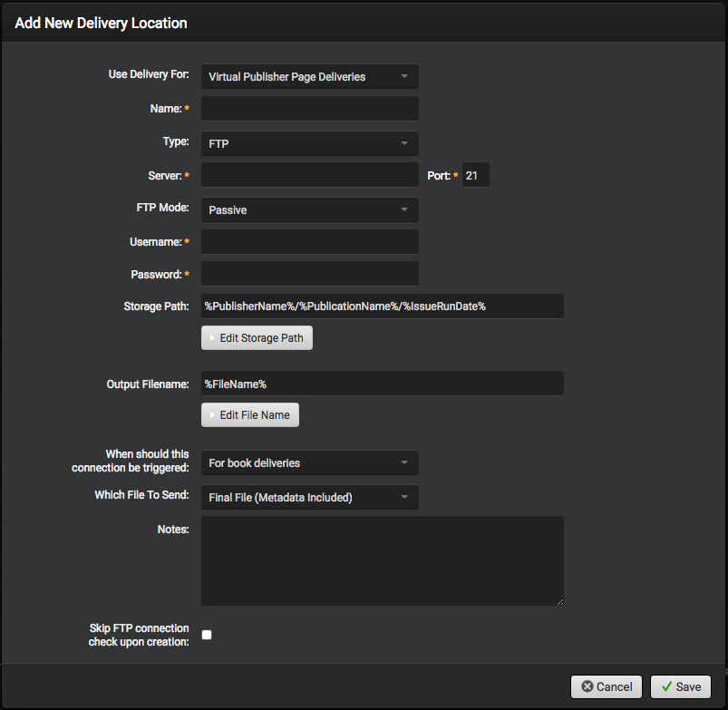Open the Use Delivery For dropdown

point(309,77)
